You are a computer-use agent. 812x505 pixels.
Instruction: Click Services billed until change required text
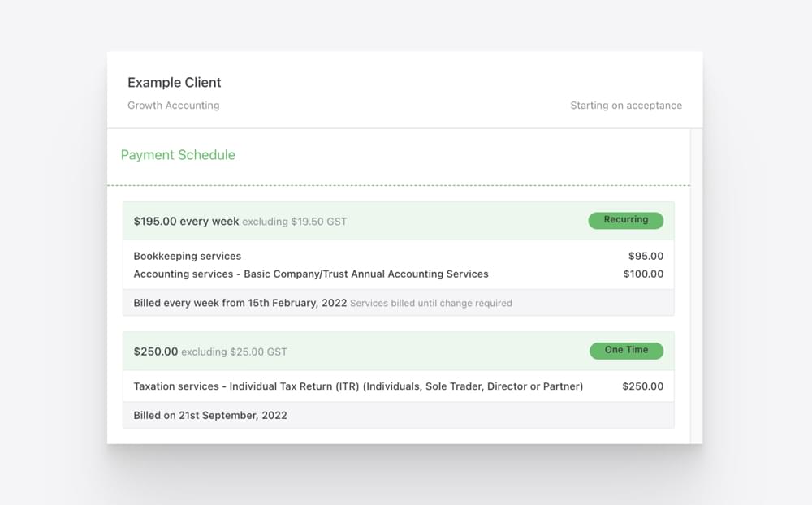[431, 303]
